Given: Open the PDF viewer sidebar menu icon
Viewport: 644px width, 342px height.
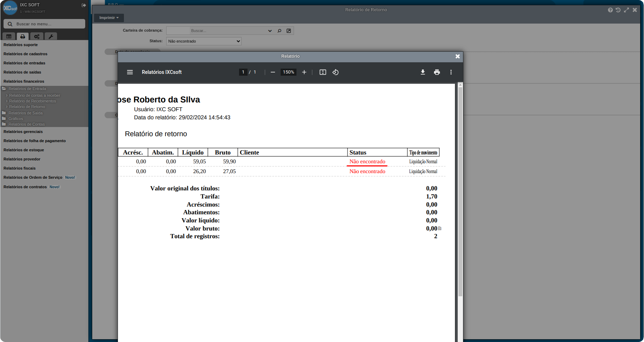Looking at the screenshot, I should pyautogui.click(x=130, y=72).
